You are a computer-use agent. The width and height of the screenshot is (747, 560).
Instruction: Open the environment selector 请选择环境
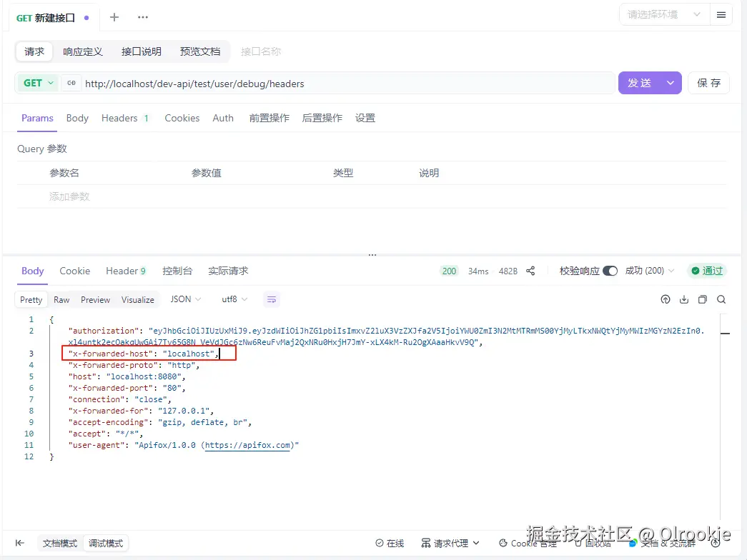coord(663,15)
